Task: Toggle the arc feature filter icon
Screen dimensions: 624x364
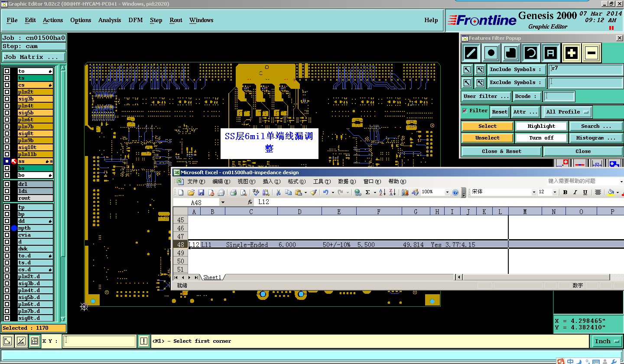Action: pos(531,53)
